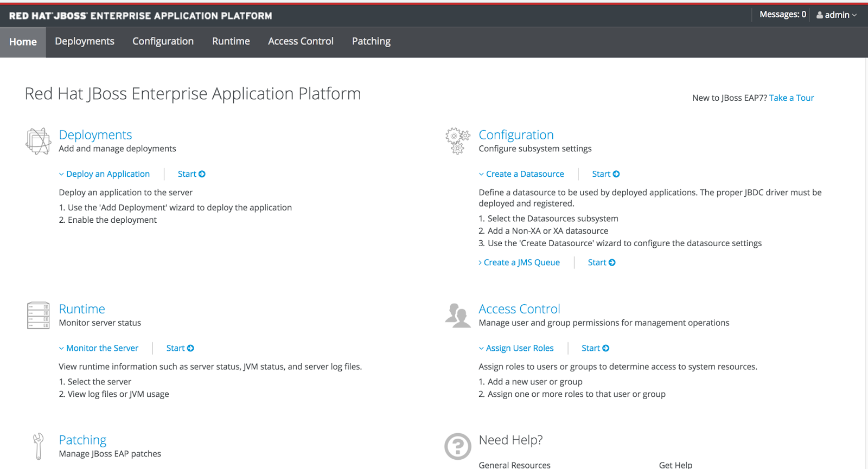Click arrow icon of Create a JMS Queue Start

click(x=612, y=262)
